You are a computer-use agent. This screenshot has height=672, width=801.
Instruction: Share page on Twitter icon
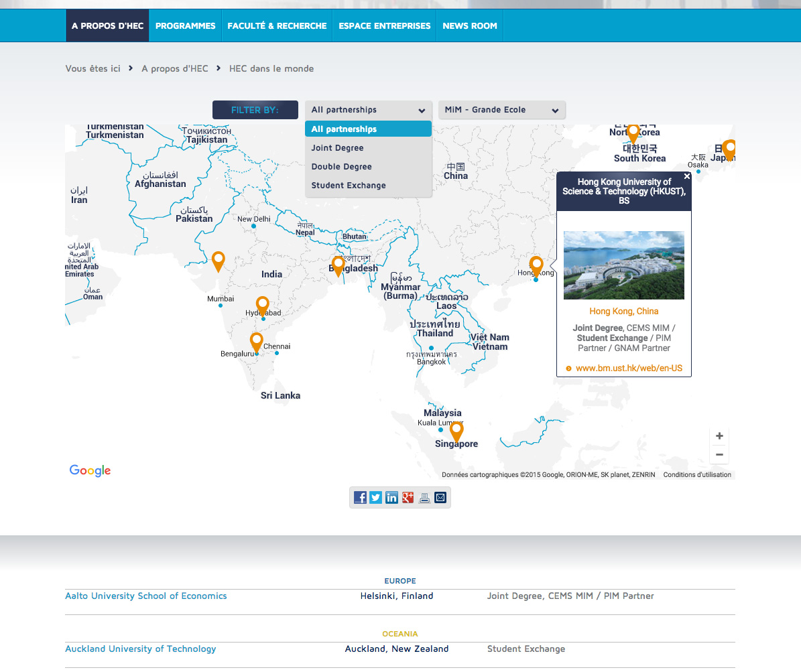coord(375,497)
